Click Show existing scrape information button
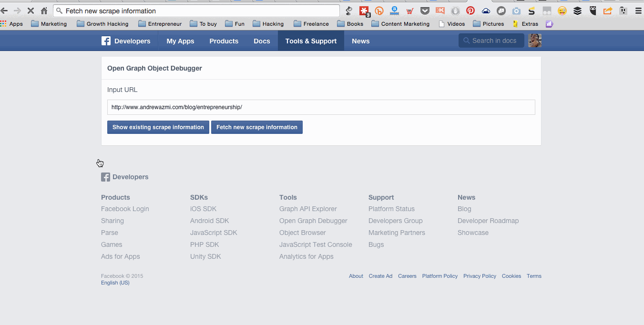 pos(158,127)
